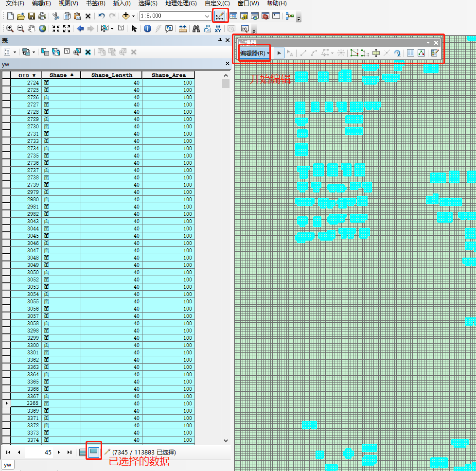476x471 pixels.
Task: Toggle Show selected records view button
Action: [x=94, y=452]
